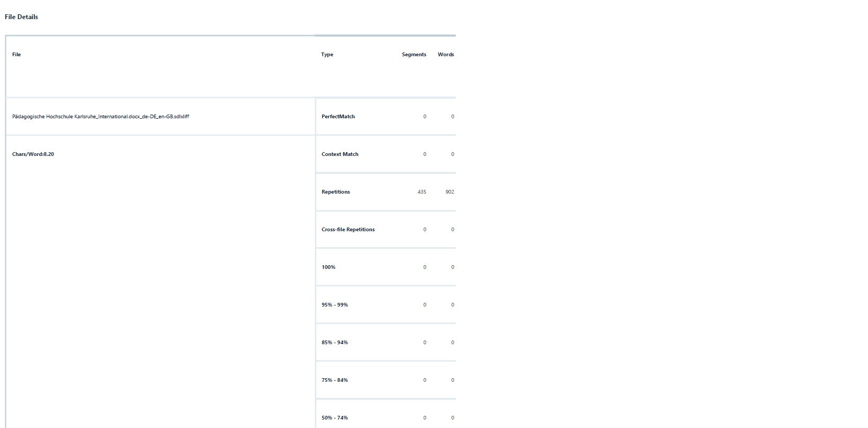Select the PerfectMatch words count 0
The height and width of the screenshot is (428, 868).
(453, 117)
